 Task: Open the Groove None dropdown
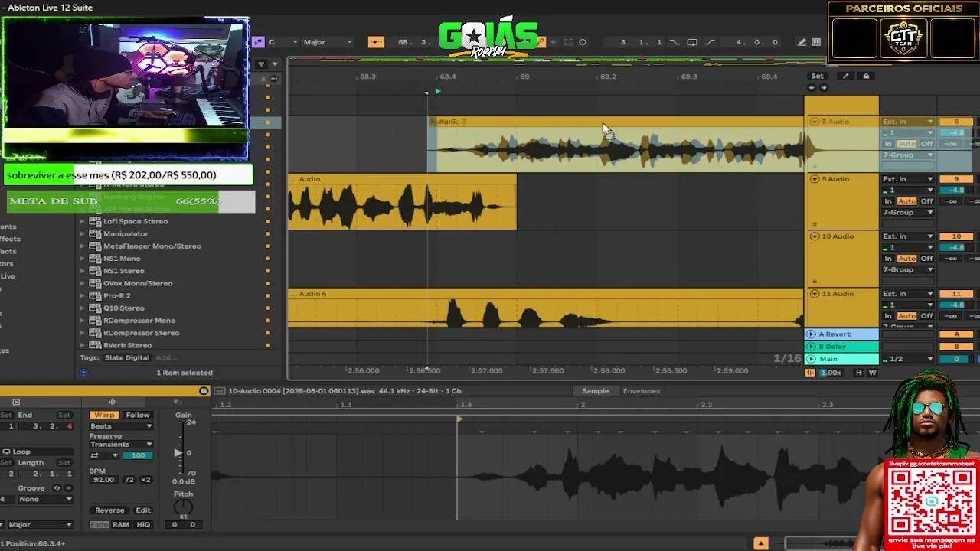[x=46, y=499]
